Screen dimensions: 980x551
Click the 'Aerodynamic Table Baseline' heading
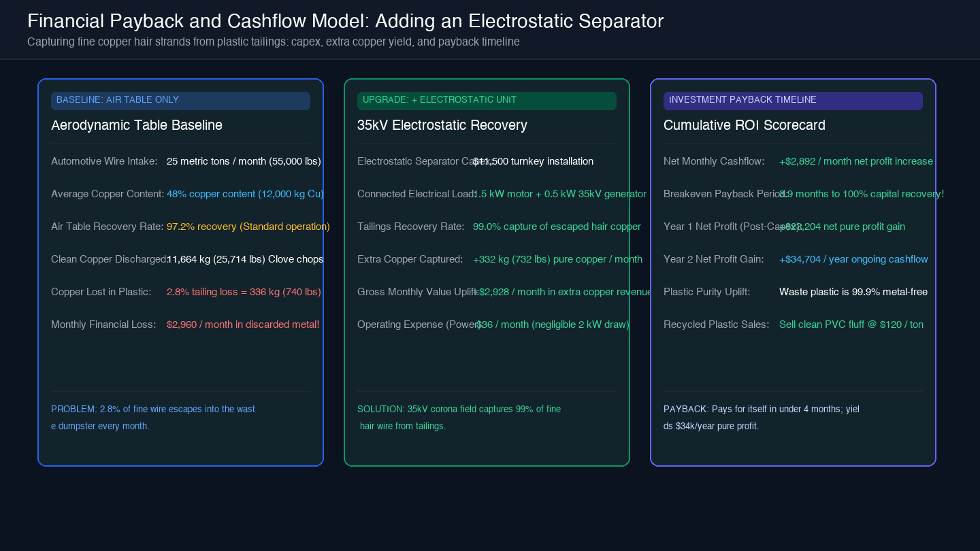(137, 125)
